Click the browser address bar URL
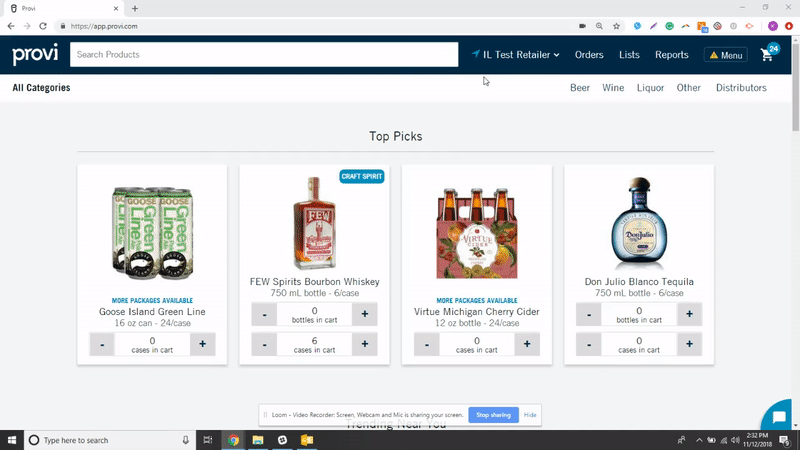Viewport: 800px width, 450px height. 104,26
